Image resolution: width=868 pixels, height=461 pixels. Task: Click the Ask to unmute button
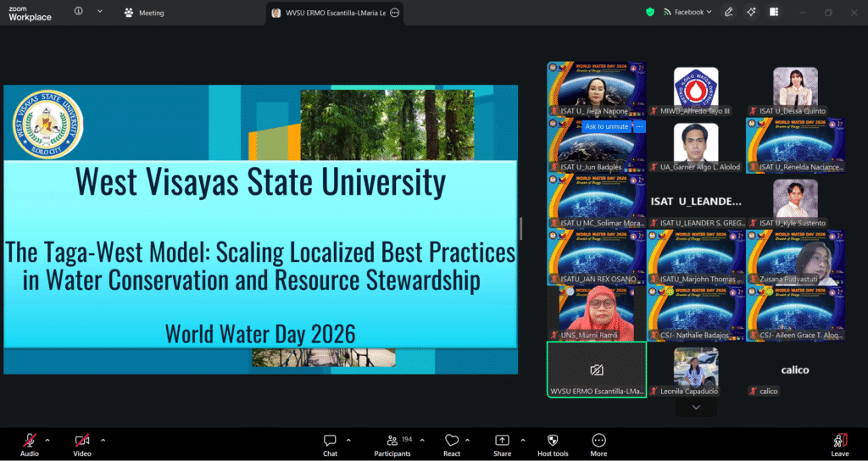tap(607, 126)
